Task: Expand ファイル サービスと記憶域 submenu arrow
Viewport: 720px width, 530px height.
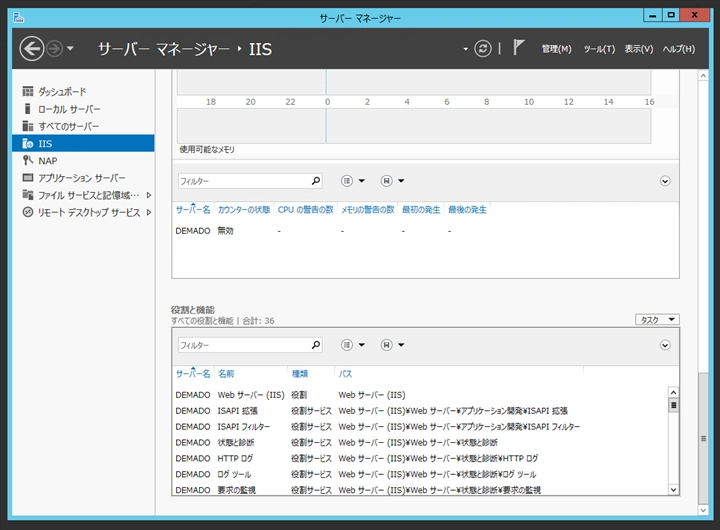Action: tap(149, 195)
